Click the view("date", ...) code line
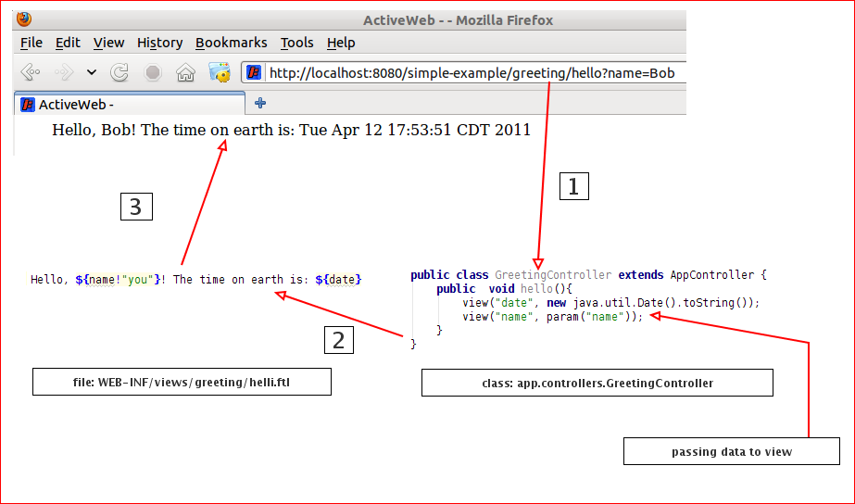This screenshot has height=504, width=855. tap(610, 302)
